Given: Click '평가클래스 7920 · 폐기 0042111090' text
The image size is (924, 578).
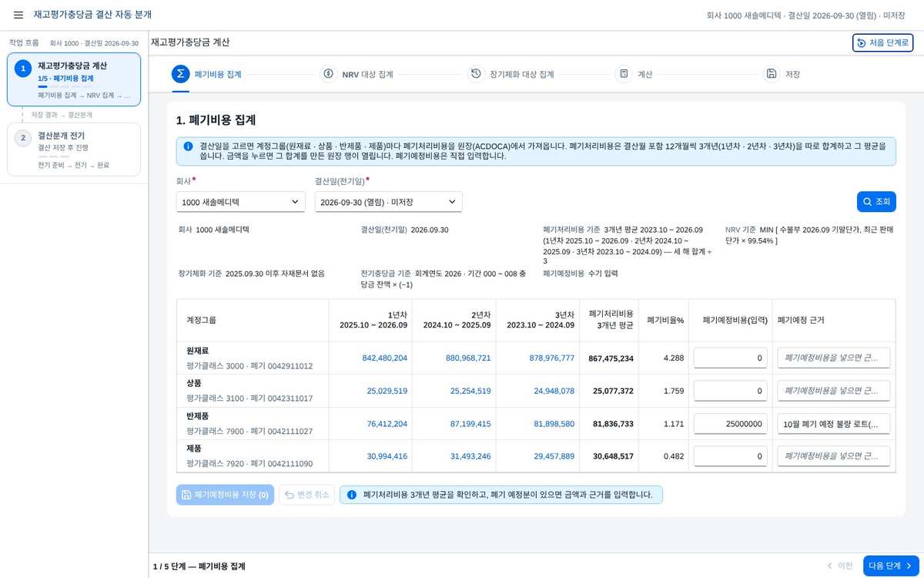Looking at the screenshot, I should tap(249, 463).
